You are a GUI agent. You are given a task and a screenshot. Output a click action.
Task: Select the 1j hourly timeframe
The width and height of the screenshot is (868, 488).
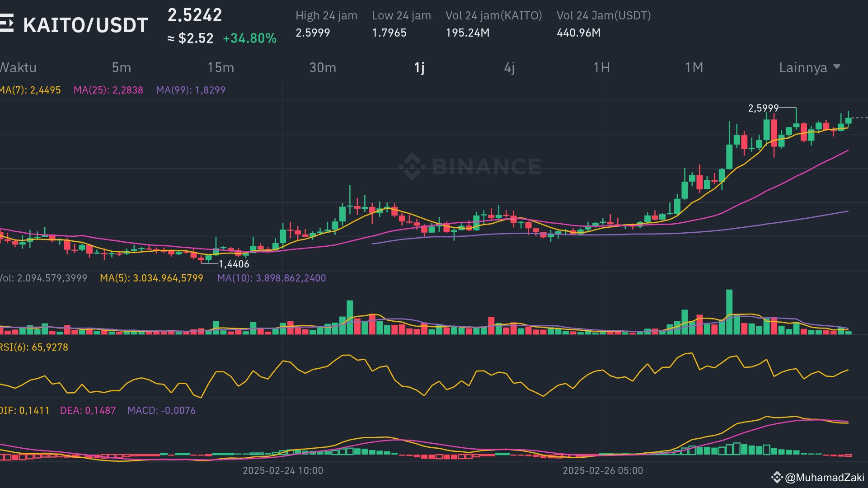419,68
